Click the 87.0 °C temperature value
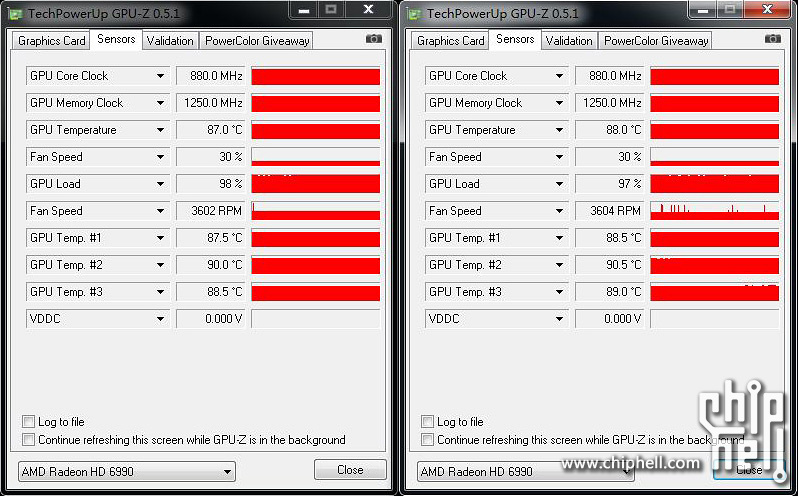This screenshot has width=798, height=496. point(210,130)
